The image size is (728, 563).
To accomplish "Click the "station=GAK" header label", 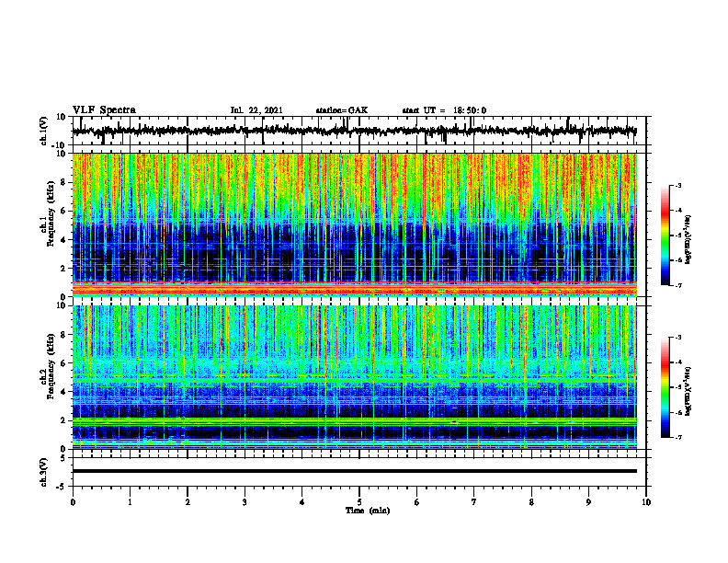I will click(x=342, y=110).
